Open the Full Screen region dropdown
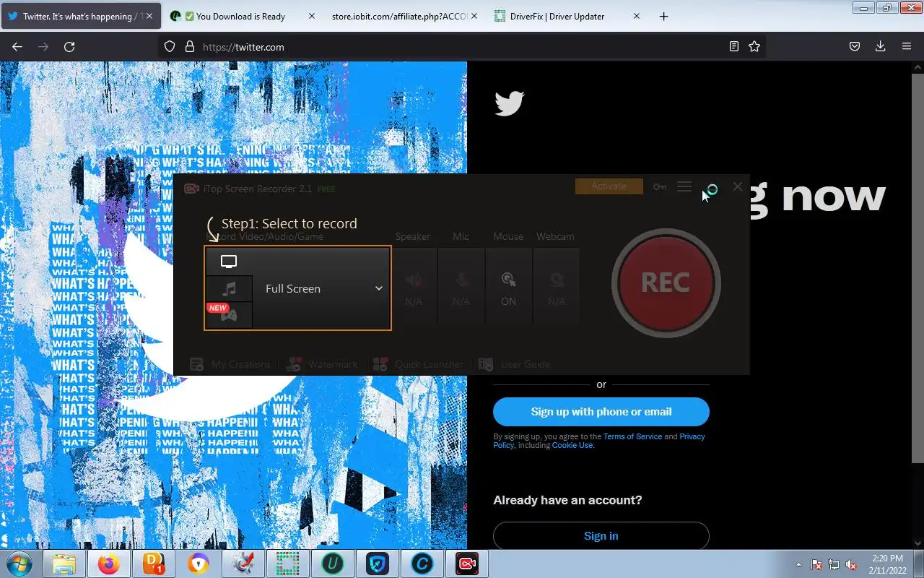 click(x=322, y=288)
